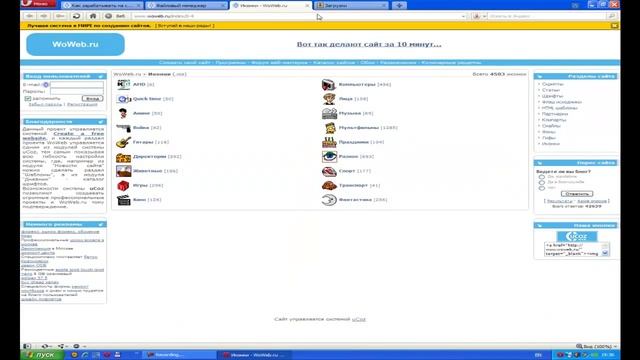Select the second poll answer radio button

pos(542,182)
